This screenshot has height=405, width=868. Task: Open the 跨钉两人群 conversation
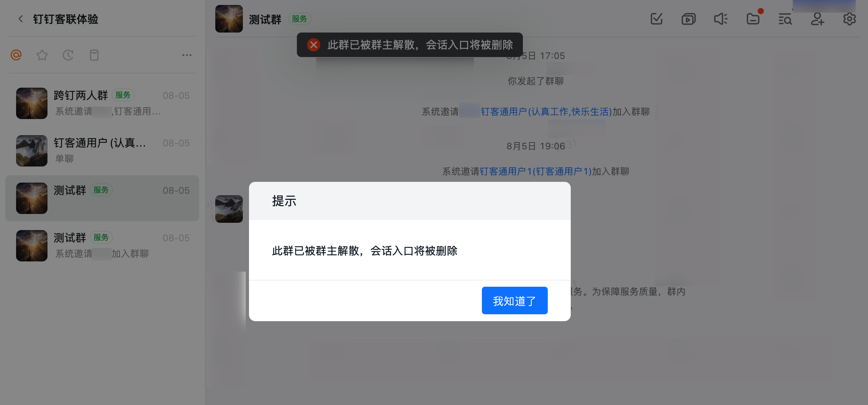102,103
